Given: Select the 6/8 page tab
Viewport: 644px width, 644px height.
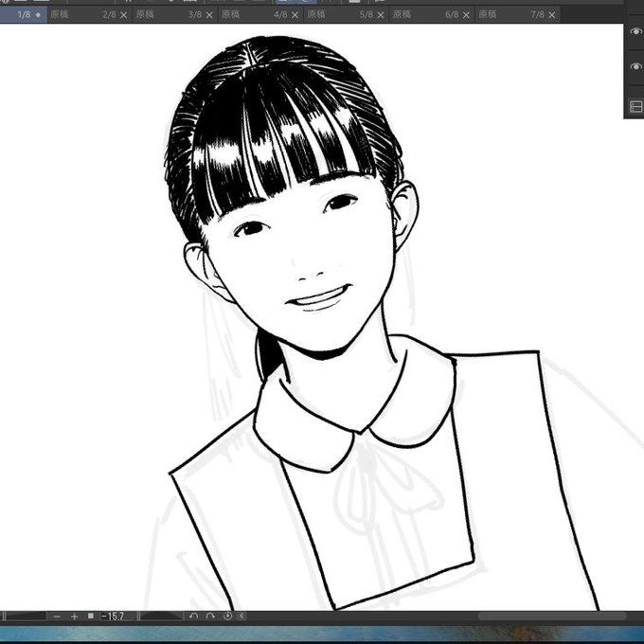Looking at the screenshot, I should pyautogui.click(x=432, y=15).
